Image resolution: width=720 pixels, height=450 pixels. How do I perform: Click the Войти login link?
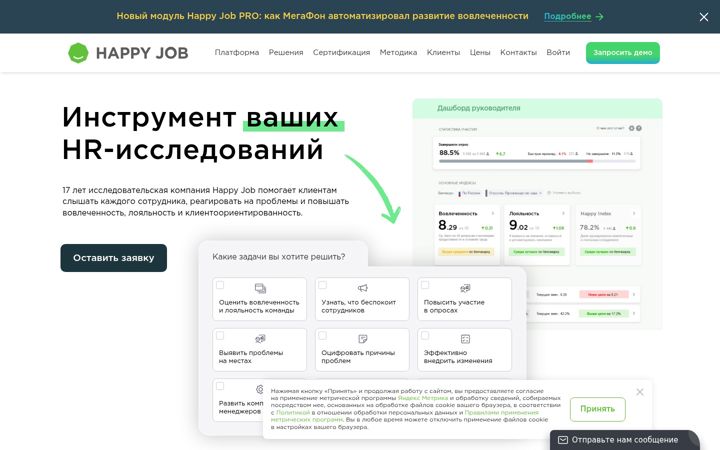click(558, 52)
